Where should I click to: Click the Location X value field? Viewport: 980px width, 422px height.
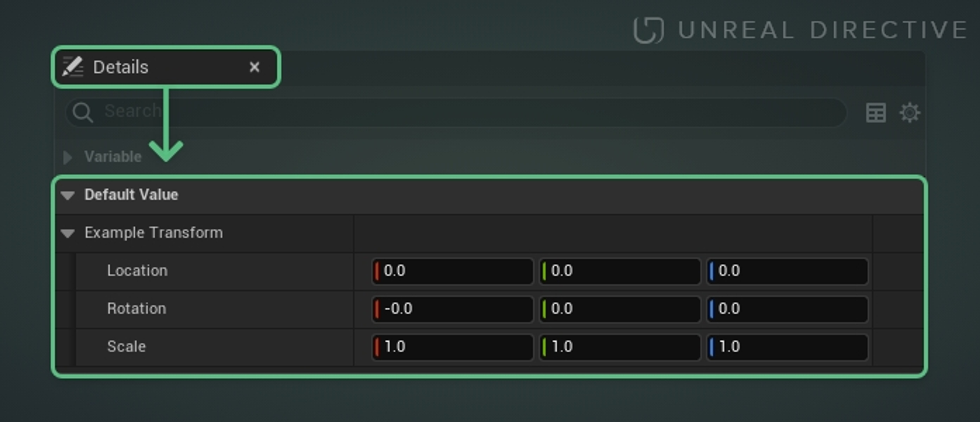(x=453, y=271)
